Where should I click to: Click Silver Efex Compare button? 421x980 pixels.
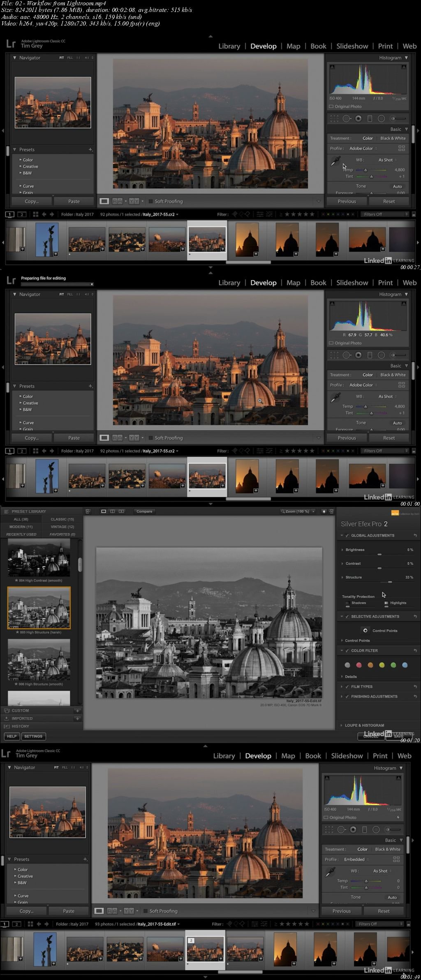(144, 511)
